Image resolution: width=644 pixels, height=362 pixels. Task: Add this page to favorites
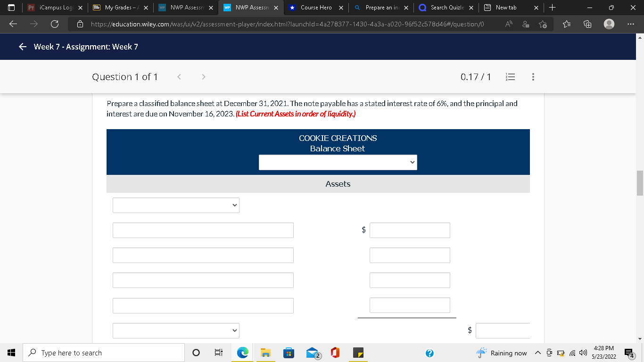(543, 24)
